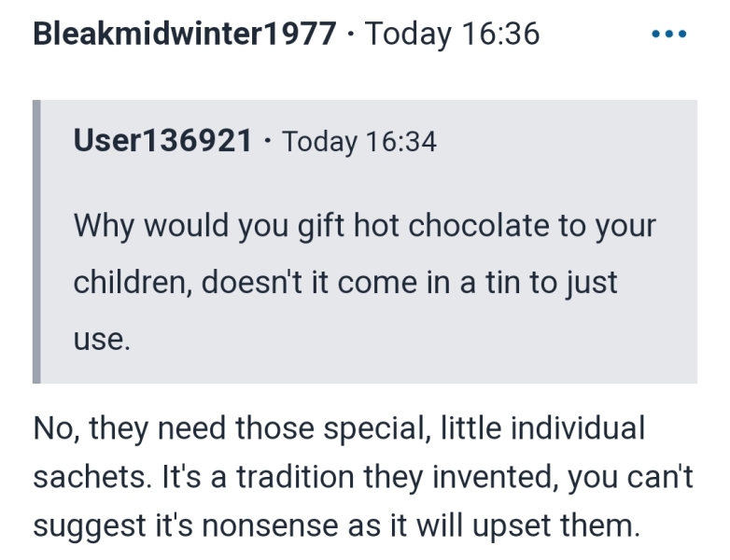Open quoted User136921's profile
730x560 pixels.
click(x=162, y=141)
